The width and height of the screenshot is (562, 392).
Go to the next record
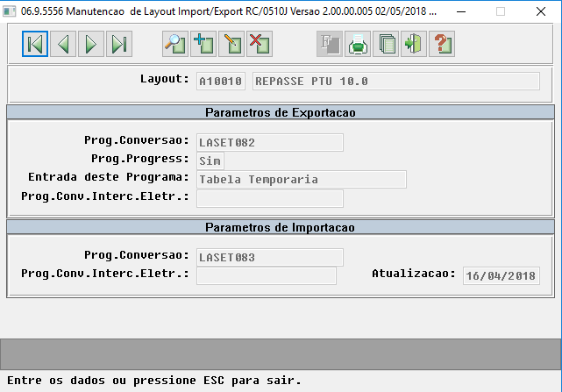point(91,44)
